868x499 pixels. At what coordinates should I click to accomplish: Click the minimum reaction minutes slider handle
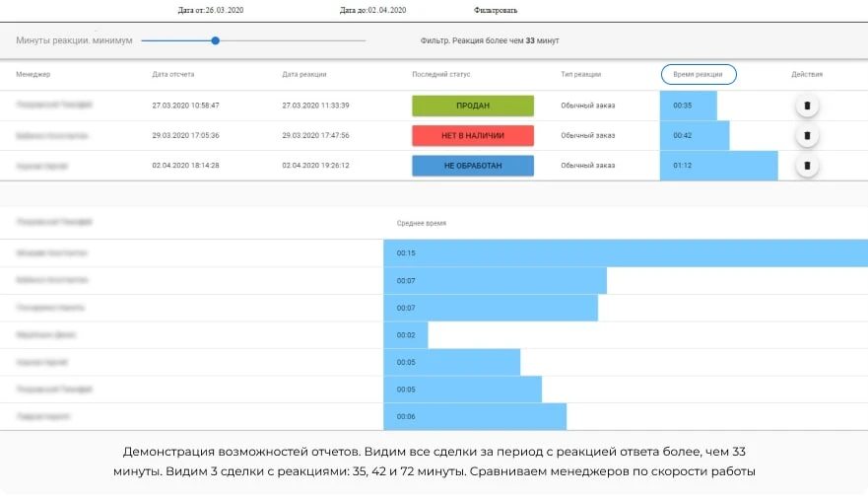(x=216, y=40)
